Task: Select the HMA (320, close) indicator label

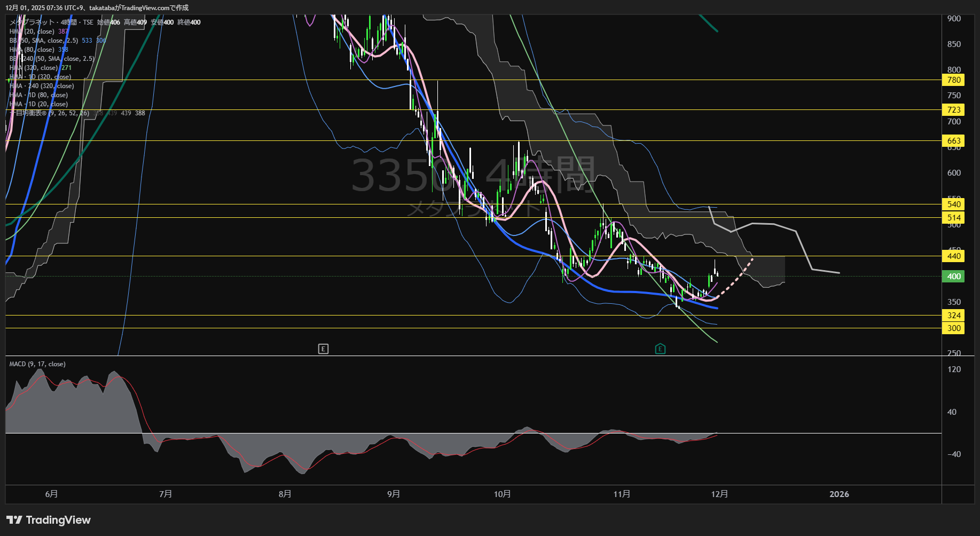Action: [34, 68]
